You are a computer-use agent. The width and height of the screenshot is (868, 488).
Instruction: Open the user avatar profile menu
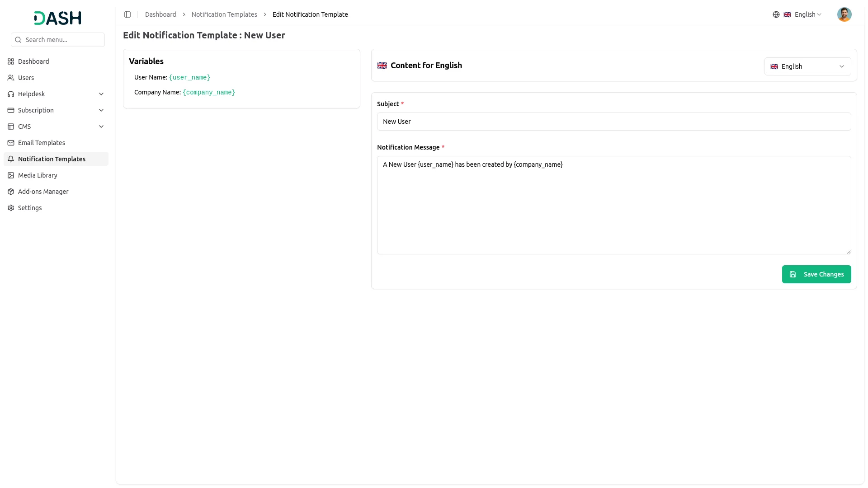[844, 14]
